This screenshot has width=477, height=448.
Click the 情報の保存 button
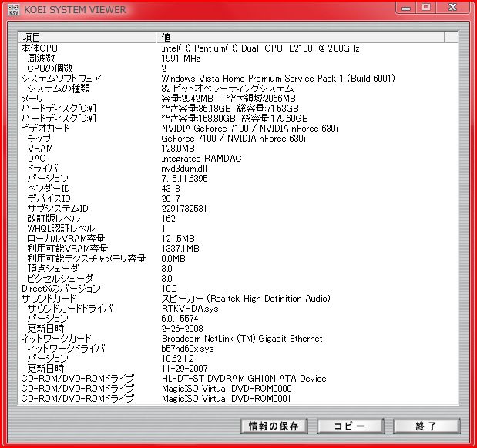(x=274, y=426)
